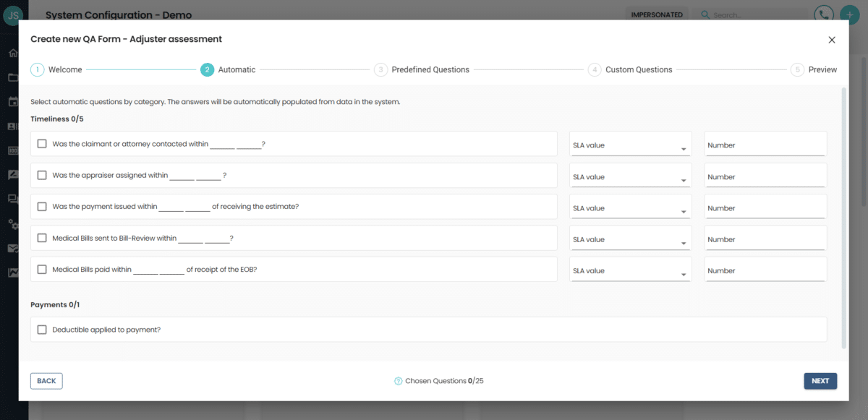Check the claimant or attorney contacted question
Image resolution: width=868 pixels, height=420 pixels.
[42, 143]
